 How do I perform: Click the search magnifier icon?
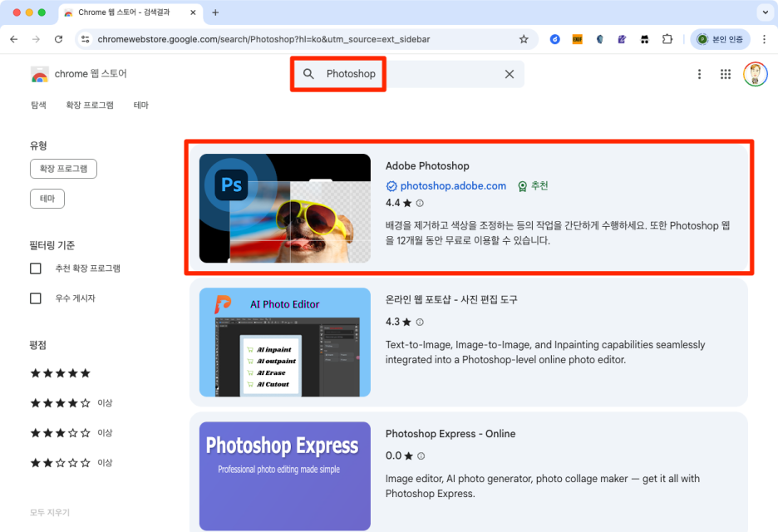click(x=308, y=74)
